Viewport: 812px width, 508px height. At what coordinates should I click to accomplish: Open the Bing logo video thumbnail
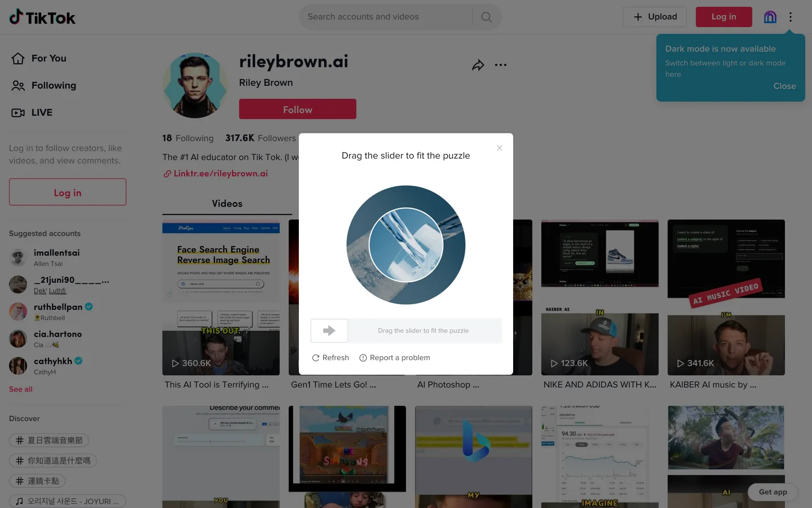474,457
